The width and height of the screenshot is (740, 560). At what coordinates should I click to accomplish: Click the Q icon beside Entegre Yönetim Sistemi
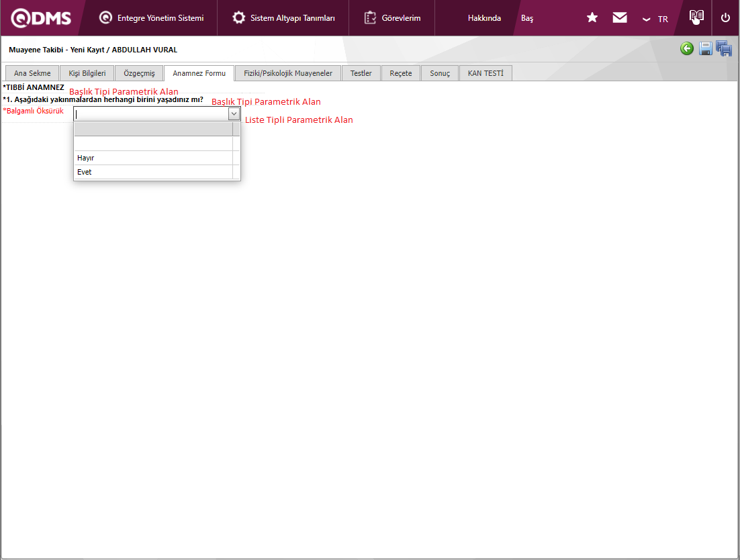point(105,18)
